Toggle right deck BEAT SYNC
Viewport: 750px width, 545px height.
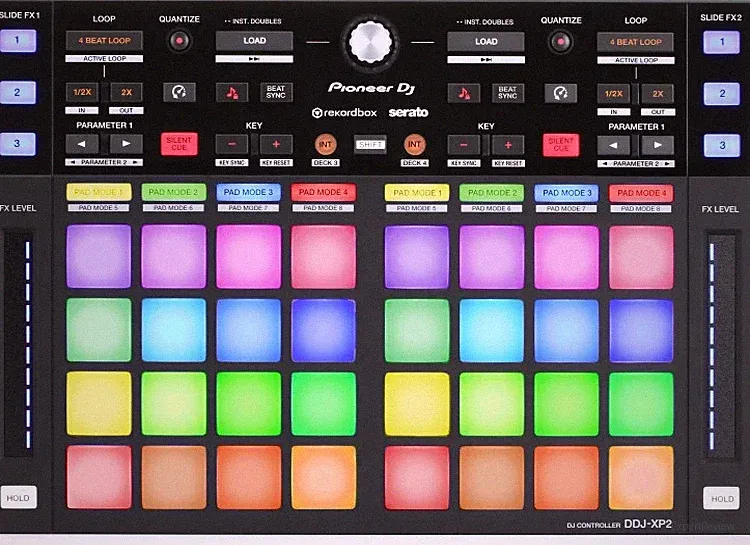(507, 93)
